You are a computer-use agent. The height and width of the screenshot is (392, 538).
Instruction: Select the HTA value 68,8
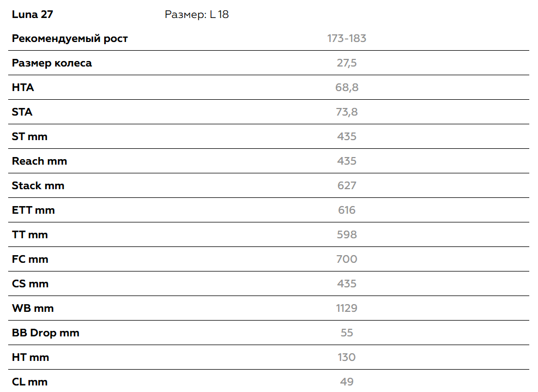tap(347, 88)
